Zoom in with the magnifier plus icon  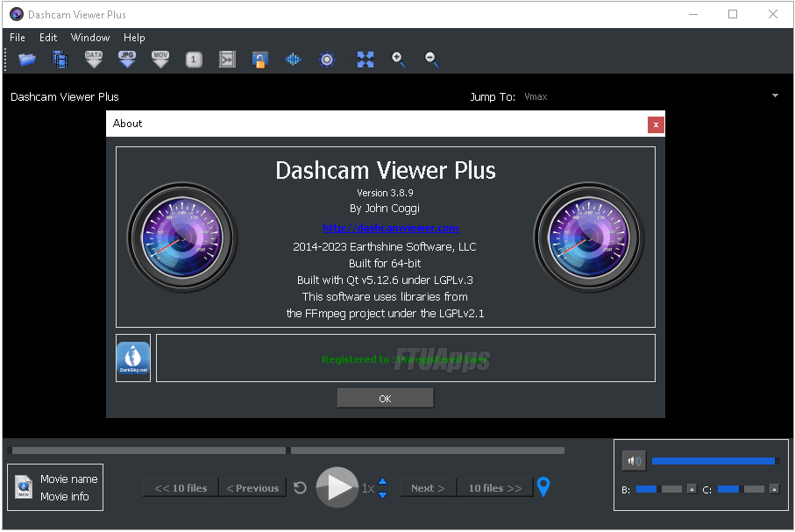point(398,60)
